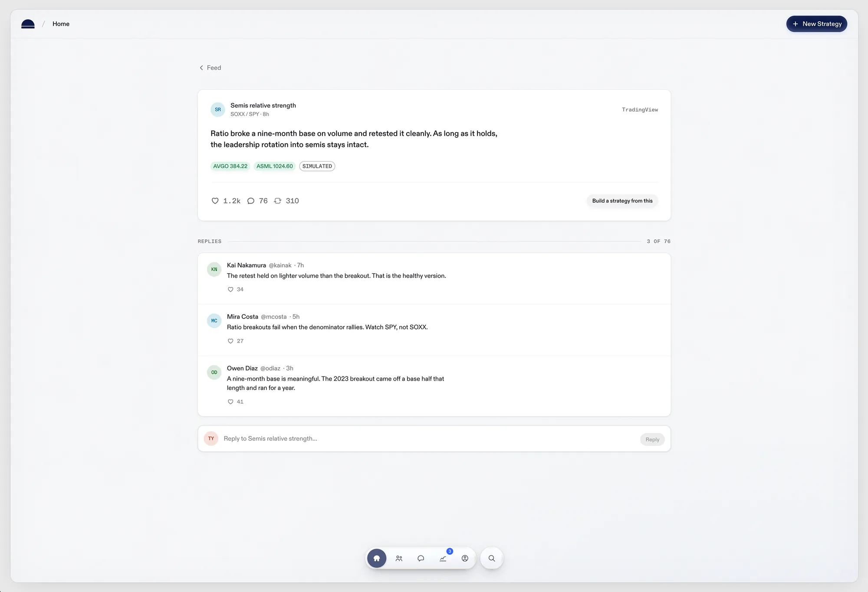Click the SIMULATED badge
The width and height of the screenshot is (868, 592).
pyautogui.click(x=317, y=166)
